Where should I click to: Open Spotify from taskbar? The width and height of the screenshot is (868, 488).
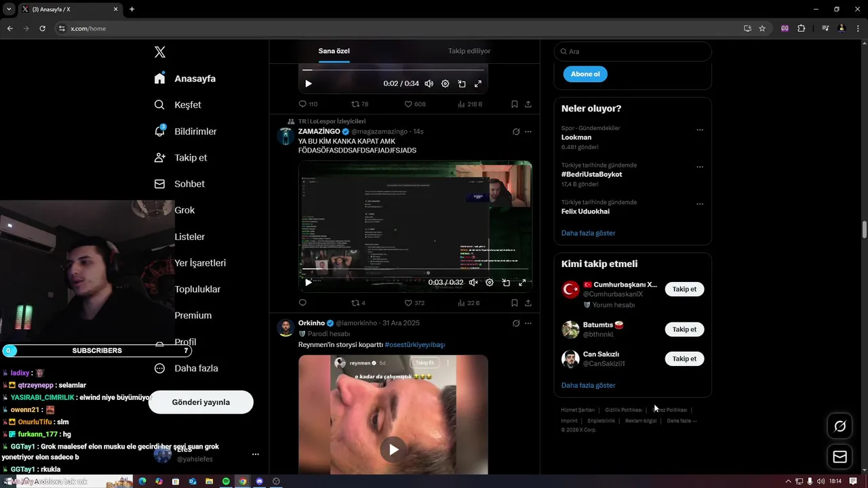click(x=226, y=481)
